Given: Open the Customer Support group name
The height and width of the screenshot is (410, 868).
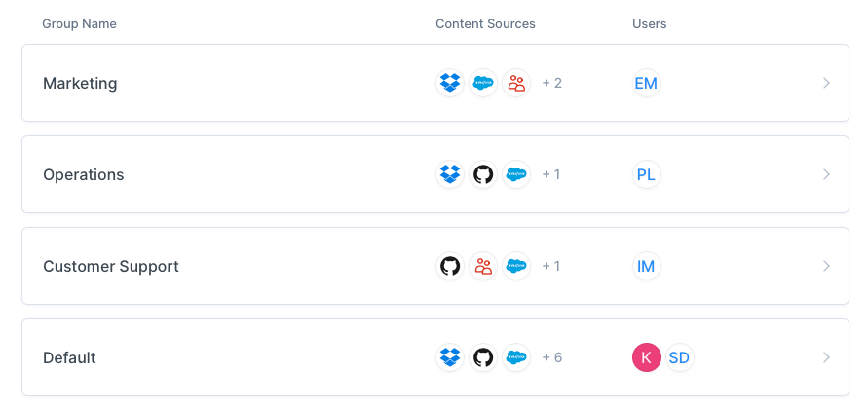Looking at the screenshot, I should [x=111, y=267].
